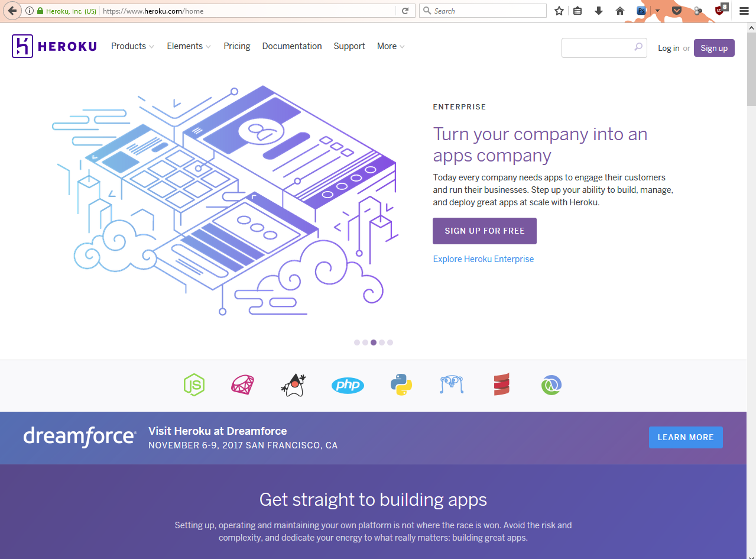This screenshot has height=559, width=756.
Task: Expand the More dropdown menu
Action: point(391,46)
